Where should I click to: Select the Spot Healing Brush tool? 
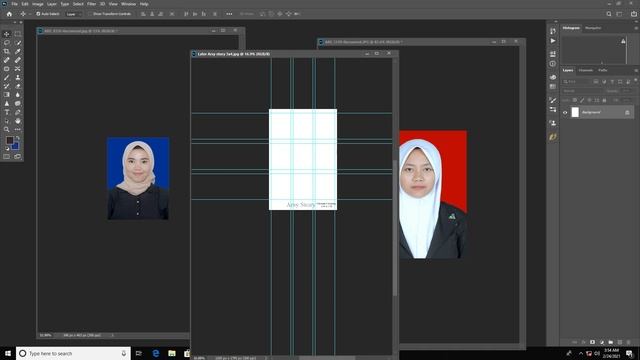[7, 60]
